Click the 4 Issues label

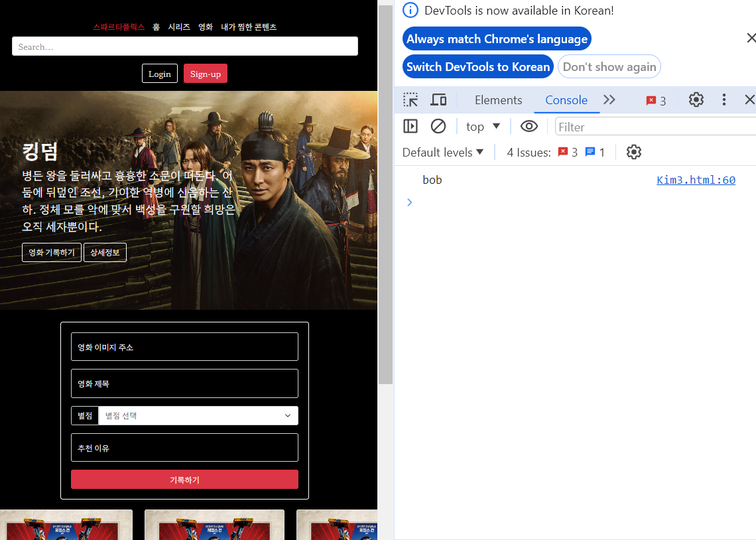(529, 153)
